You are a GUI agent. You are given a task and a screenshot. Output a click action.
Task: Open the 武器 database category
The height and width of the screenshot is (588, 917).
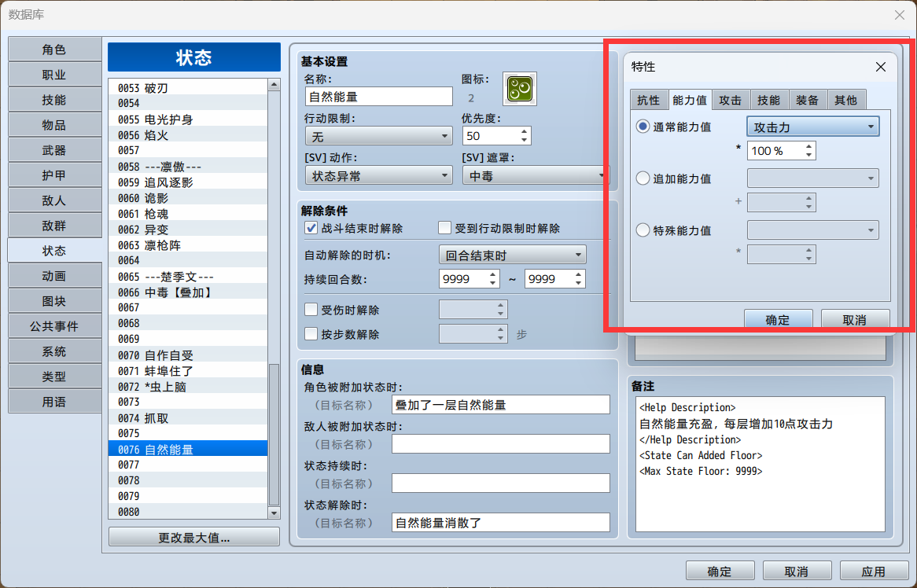coord(54,150)
